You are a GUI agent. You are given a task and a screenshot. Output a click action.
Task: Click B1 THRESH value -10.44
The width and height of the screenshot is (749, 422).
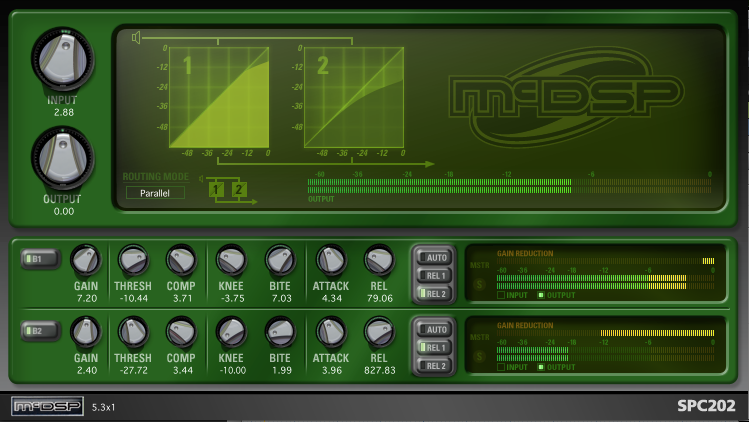133,298
